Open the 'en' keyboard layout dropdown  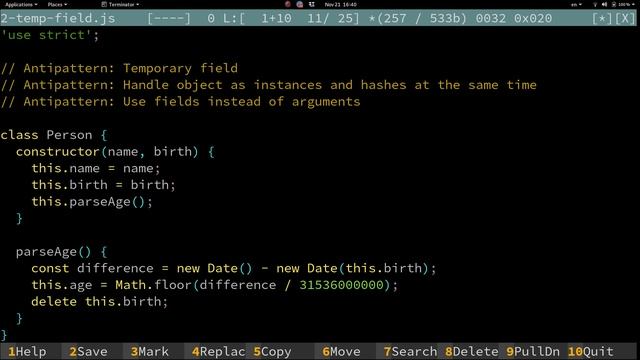tap(576, 4)
